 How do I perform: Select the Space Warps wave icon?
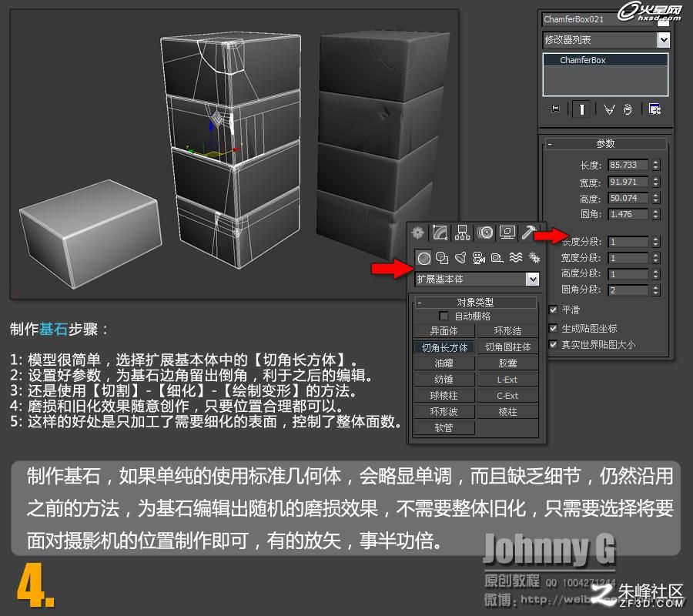516,257
